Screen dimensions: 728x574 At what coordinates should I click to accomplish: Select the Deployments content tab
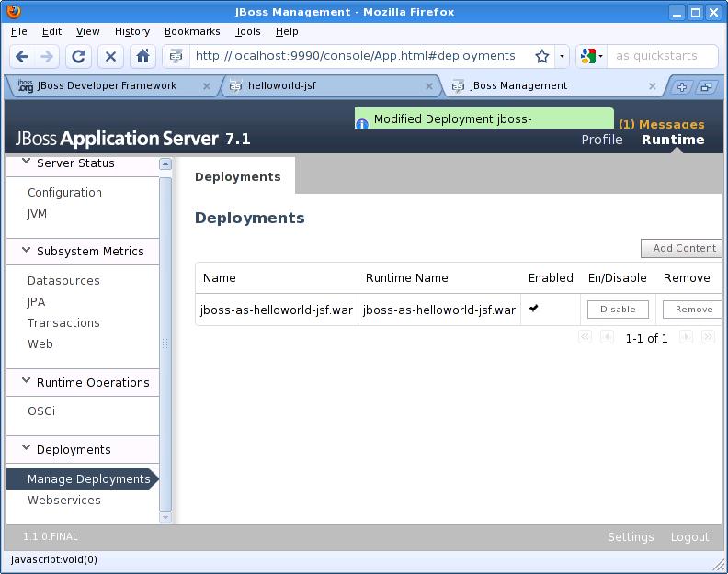[238, 177]
